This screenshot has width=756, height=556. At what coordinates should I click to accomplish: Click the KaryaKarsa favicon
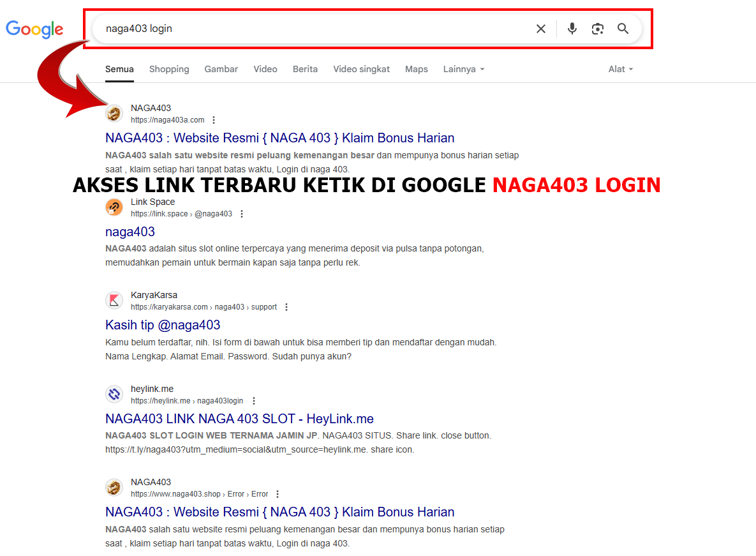[x=114, y=301]
